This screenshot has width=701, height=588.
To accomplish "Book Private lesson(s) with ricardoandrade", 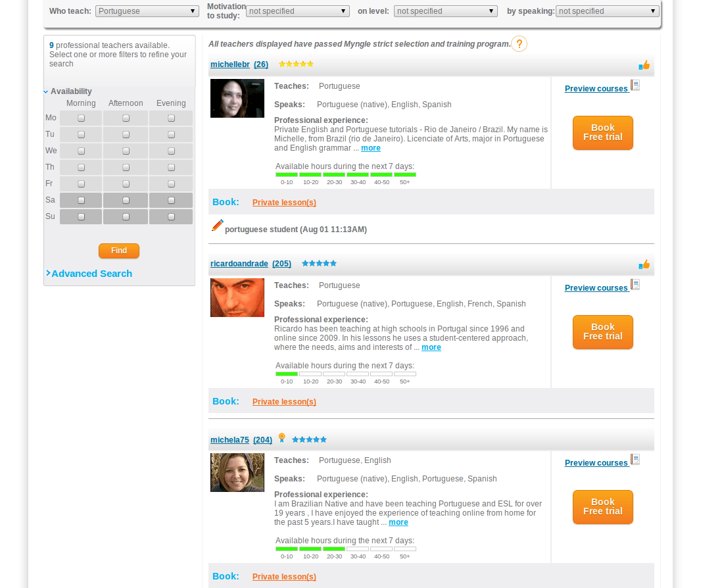I will (x=284, y=402).
